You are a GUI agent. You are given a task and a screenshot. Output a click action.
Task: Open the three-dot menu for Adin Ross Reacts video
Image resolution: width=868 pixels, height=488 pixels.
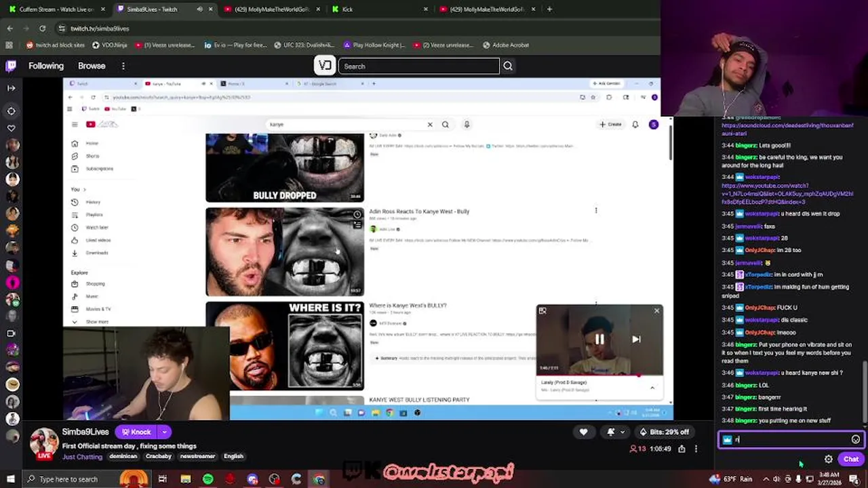click(596, 211)
